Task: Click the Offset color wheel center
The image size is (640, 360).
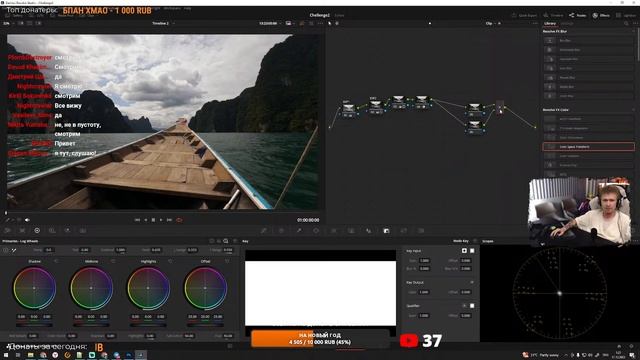Action: [x=205, y=288]
